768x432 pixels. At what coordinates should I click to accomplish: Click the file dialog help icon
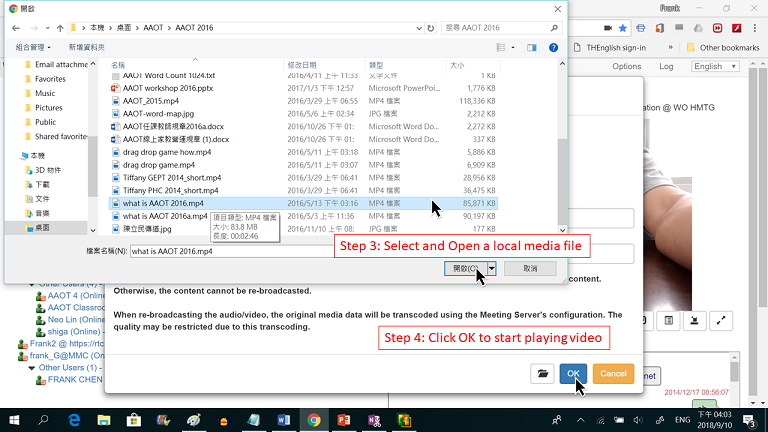pyautogui.click(x=553, y=47)
